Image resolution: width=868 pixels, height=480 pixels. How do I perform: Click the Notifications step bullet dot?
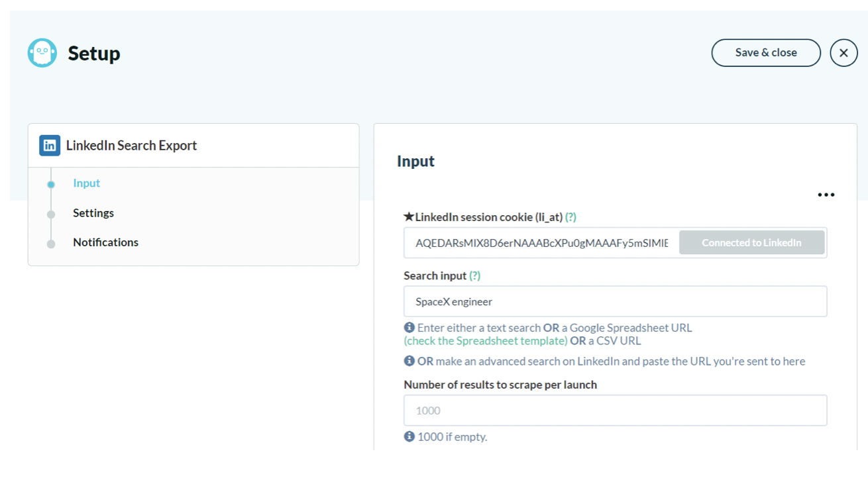click(51, 244)
